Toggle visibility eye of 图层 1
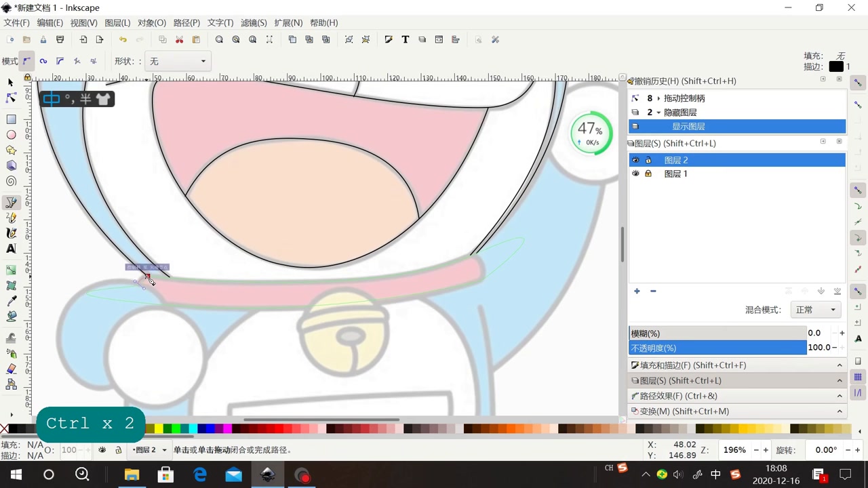The width and height of the screenshot is (868, 488). (635, 174)
